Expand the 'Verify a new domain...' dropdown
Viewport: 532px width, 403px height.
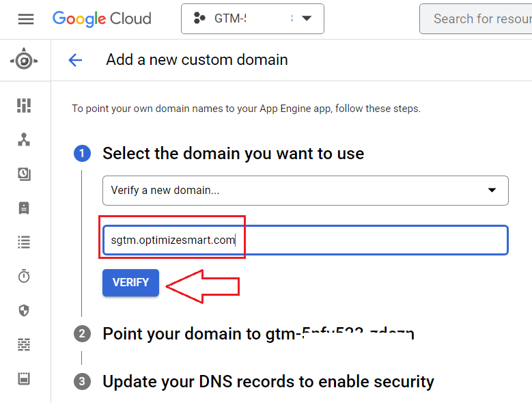[305, 191]
